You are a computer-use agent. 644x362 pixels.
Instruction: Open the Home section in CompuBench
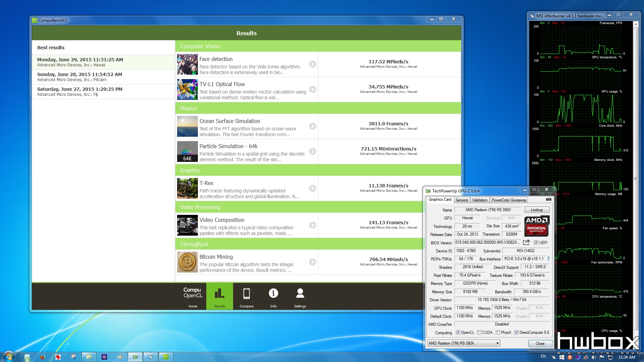pyautogui.click(x=193, y=296)
